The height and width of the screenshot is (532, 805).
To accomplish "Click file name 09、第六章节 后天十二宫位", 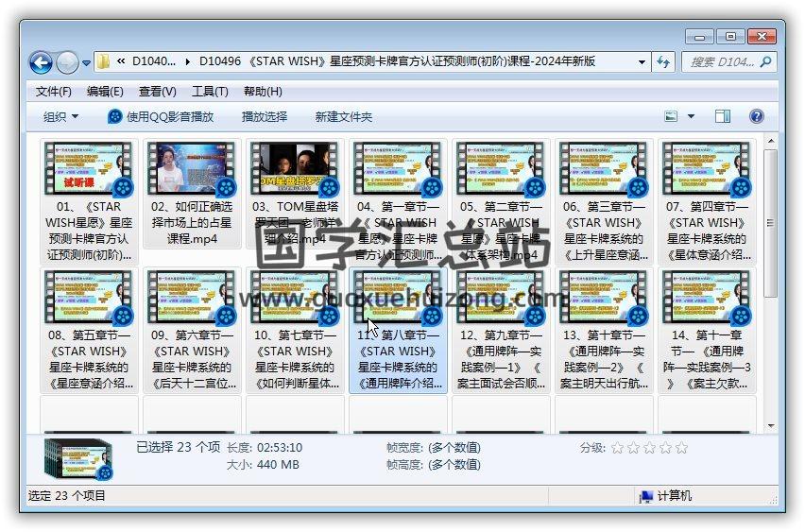I will pyautogui.click(x=192, y=359).
